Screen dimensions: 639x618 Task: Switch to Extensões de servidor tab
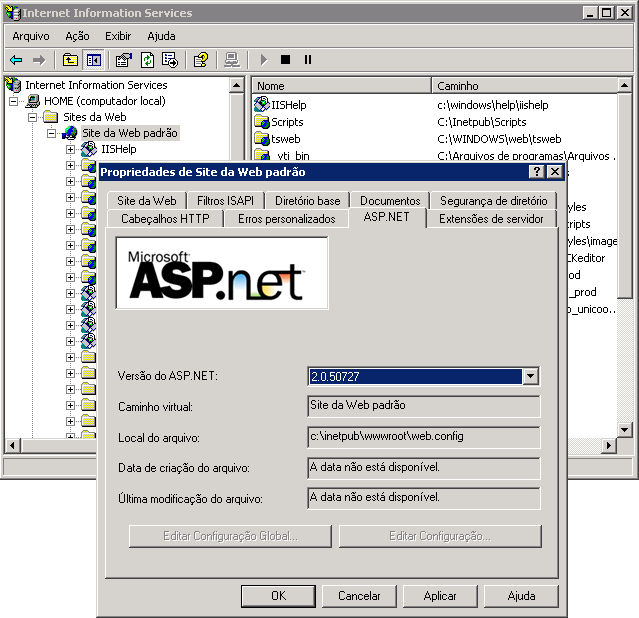tap(491, 219)
